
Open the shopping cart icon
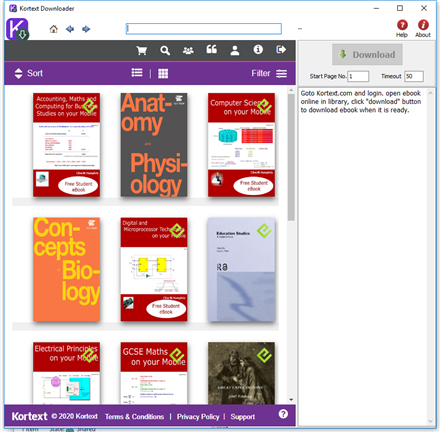142,50
